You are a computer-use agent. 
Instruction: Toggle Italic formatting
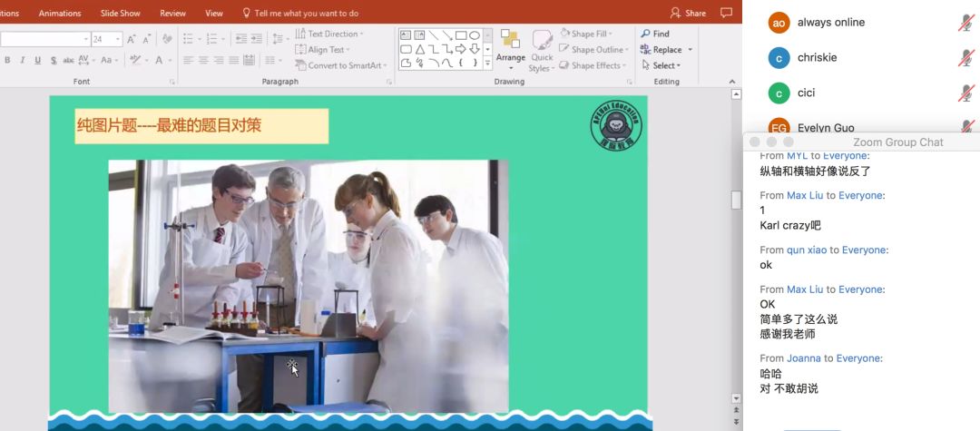coord(23,60)
